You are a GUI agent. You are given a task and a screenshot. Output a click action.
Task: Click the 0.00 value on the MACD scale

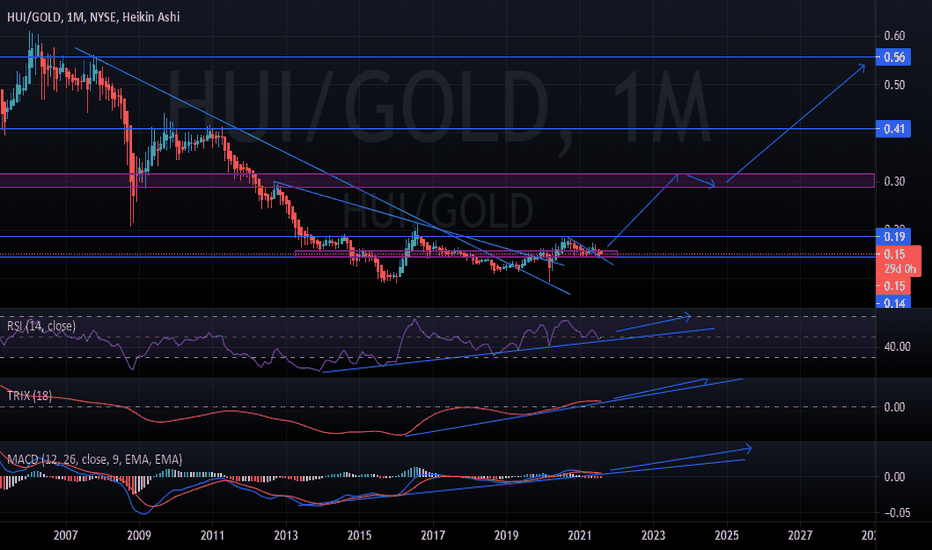(x=895, y=476)
